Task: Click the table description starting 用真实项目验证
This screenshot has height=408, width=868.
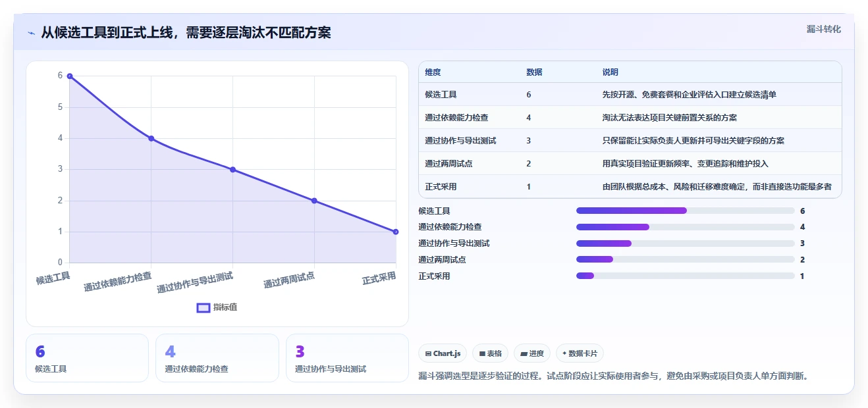Action: pyautogui.click(x=686, y=164)
